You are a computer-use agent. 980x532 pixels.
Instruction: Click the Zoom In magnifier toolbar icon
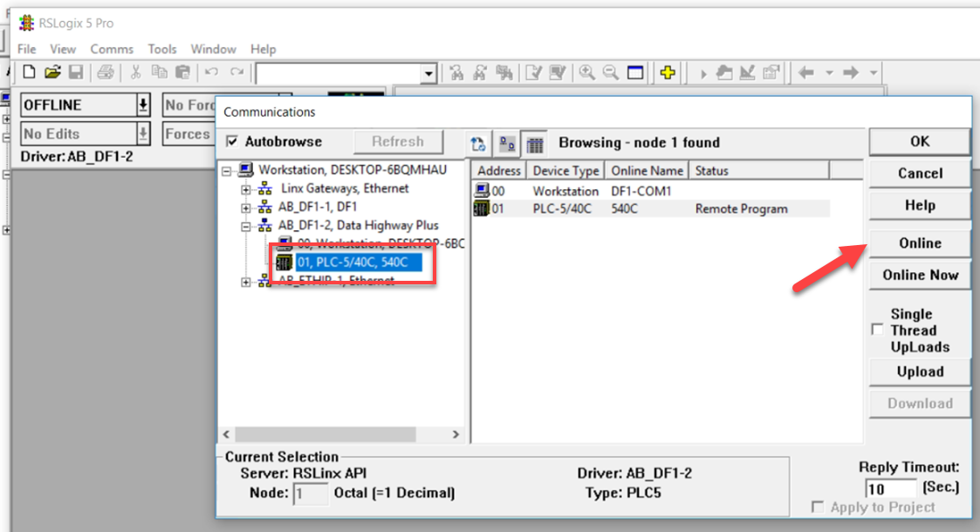[586, 72]
